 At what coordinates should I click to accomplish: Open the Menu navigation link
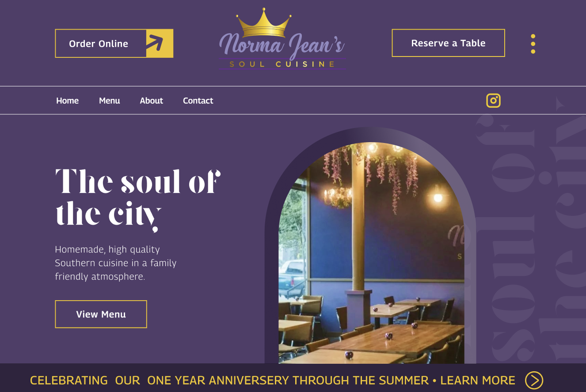coord(109,101)
